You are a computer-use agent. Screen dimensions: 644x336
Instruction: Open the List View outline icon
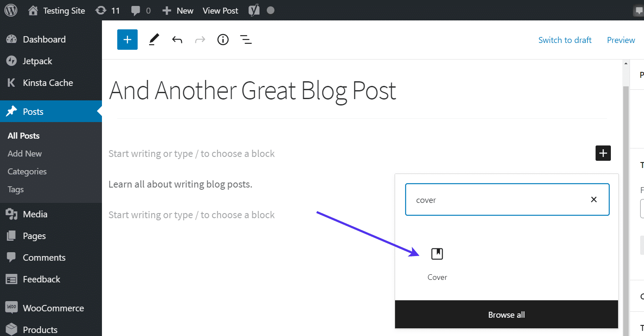coord(246,40)
